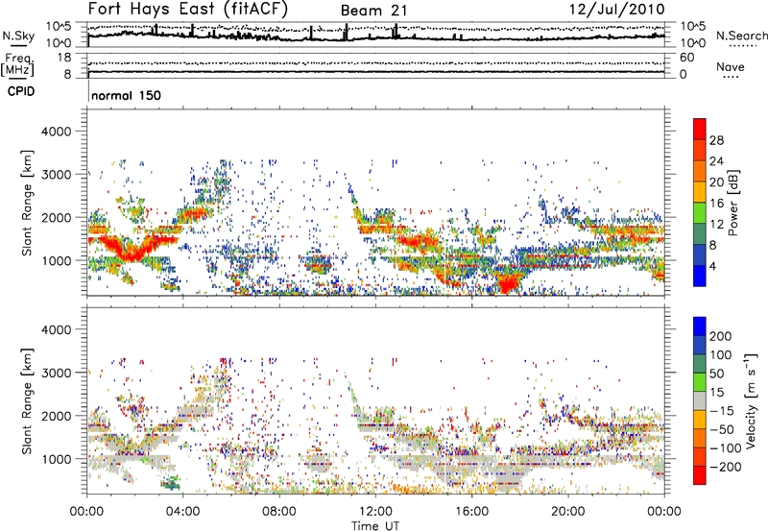
Task: Click the 'Velocity [m s-1]' colorbar label
Action: [x=751, y=401]
